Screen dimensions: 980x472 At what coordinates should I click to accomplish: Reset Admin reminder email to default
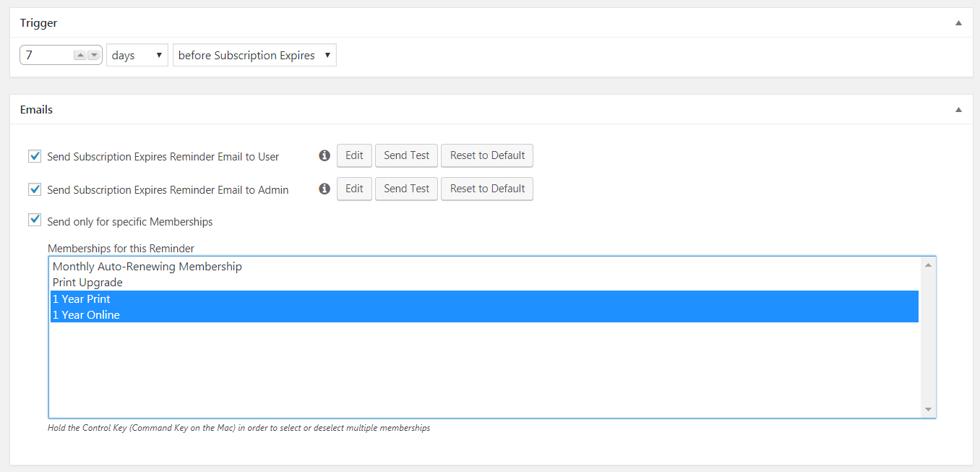(x=487, y=189)
